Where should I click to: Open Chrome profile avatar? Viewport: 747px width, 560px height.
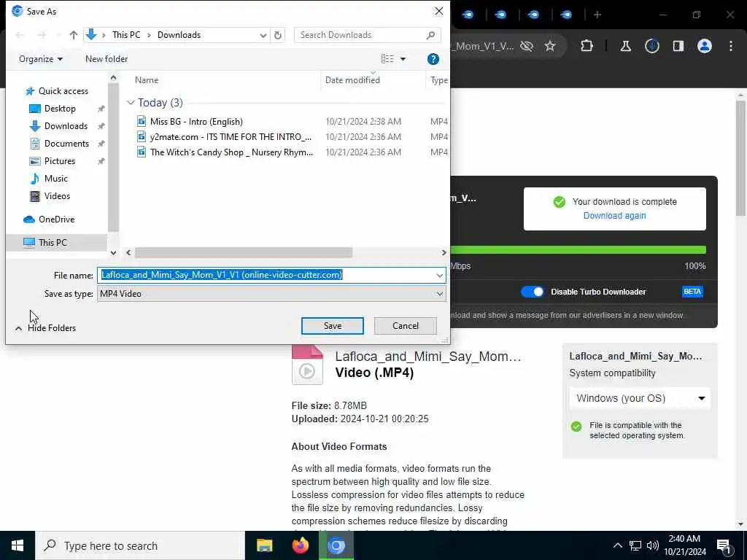tap(705, 46)
